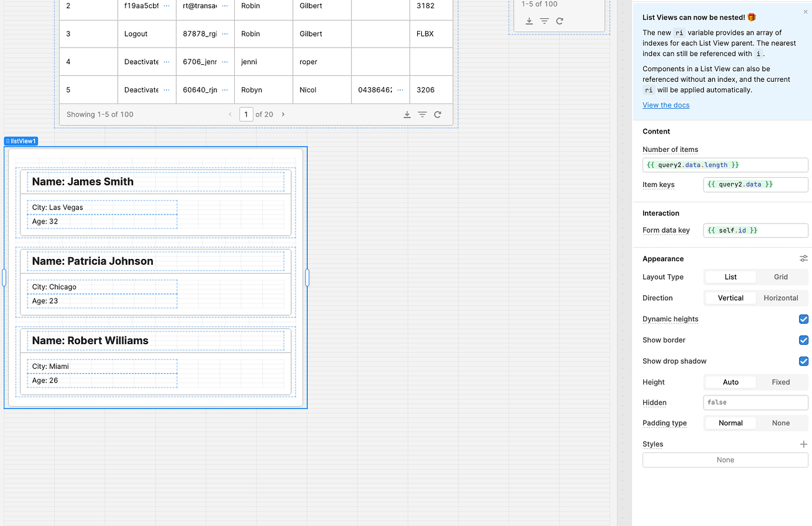
Task: Click the download icon in the 1-5 of 100 panel
Action: point(529,21)
